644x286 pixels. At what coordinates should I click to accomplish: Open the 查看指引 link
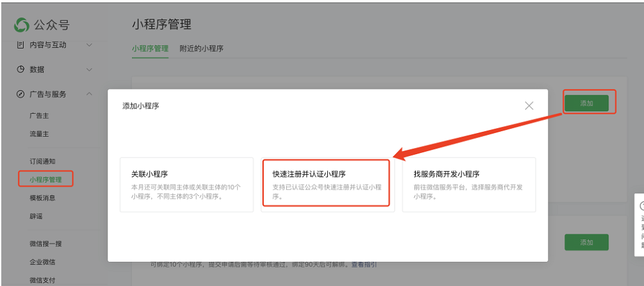(x=364, y=265)
